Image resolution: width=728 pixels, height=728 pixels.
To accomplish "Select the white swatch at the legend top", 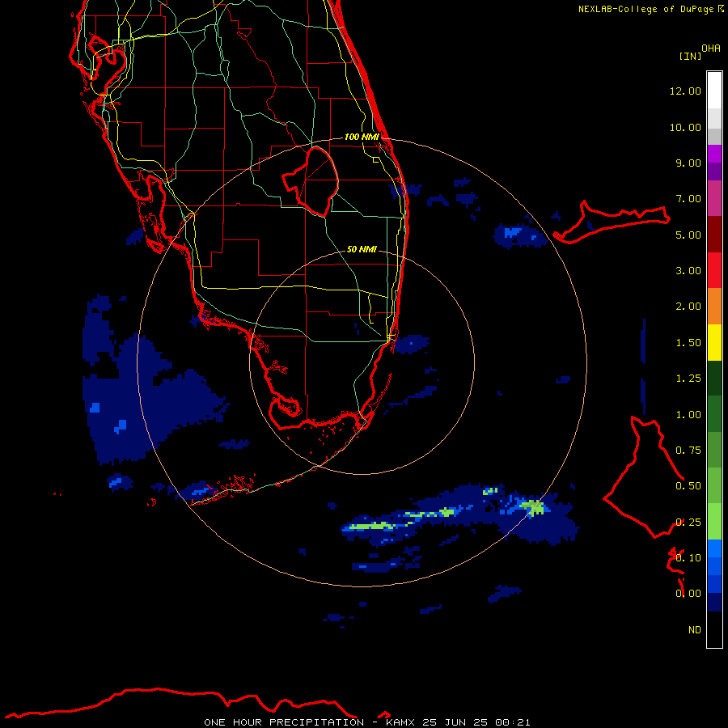I will [714, 91].
